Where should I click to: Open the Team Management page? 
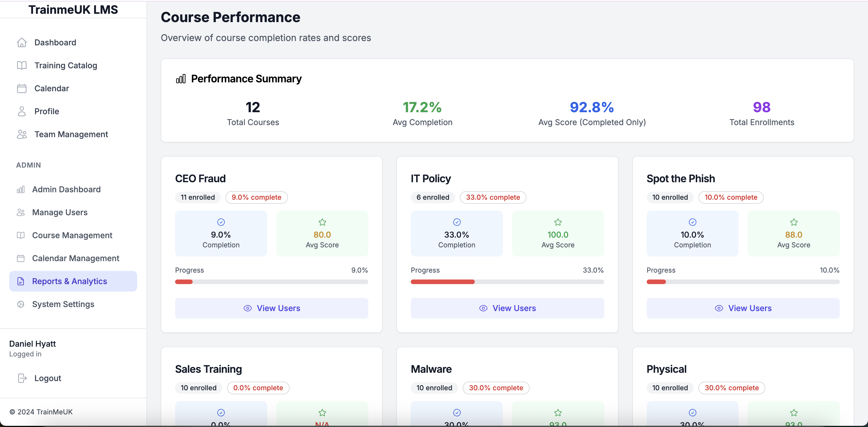point(73,134)
